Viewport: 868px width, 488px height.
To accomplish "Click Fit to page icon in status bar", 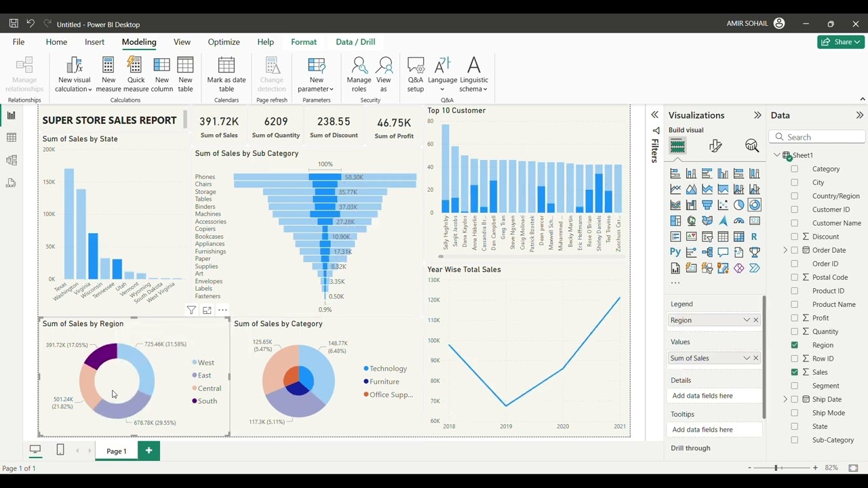I will [x=853, y=468].
